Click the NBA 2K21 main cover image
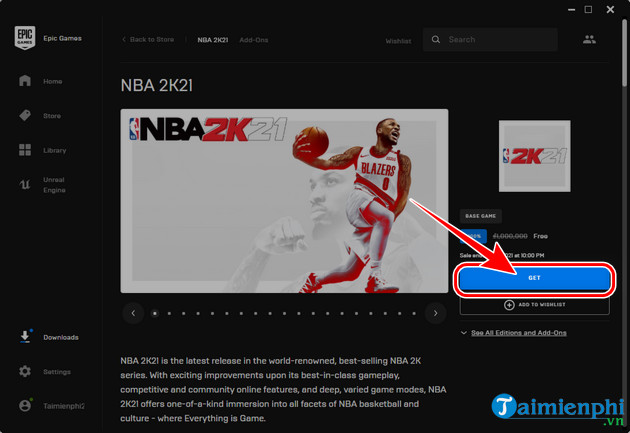 coord(284,201)
